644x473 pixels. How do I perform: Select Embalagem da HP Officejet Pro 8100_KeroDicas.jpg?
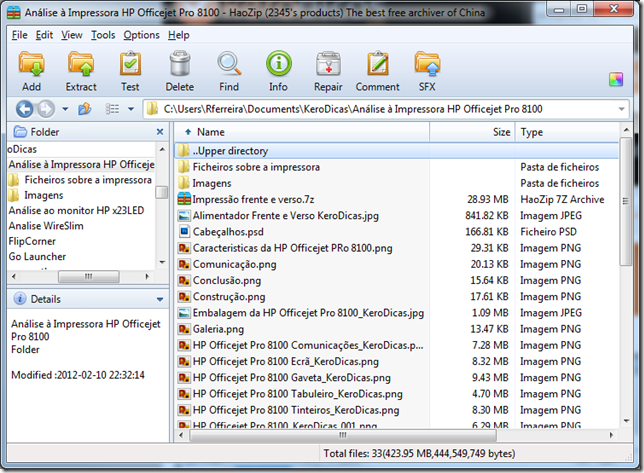pos(397,313)
